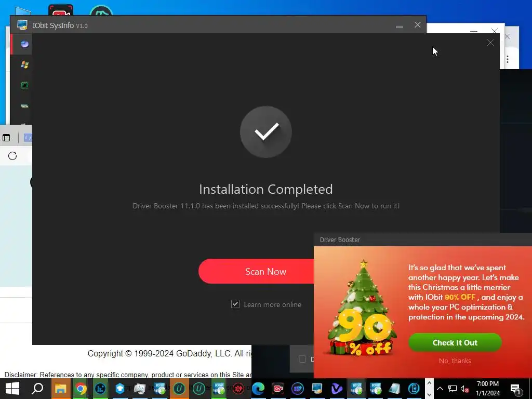Open the blue hexagon app on taskbar
Image resolution: width=532 pixels, height=399 pixels.
click(x=120, y=389)
